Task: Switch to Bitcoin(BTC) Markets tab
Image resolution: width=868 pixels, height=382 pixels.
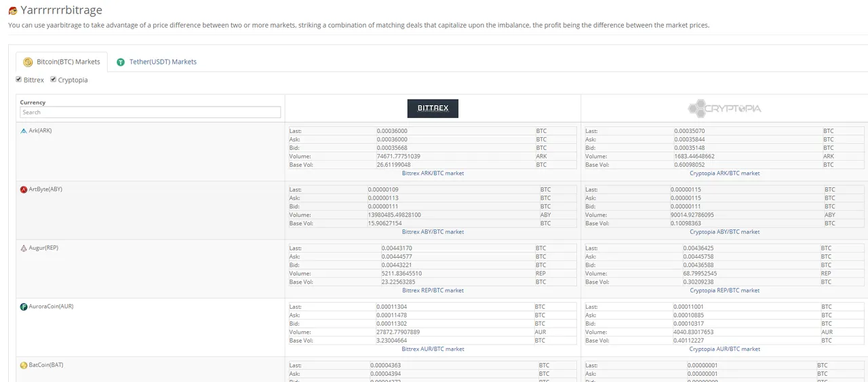Action: [62, 62]
